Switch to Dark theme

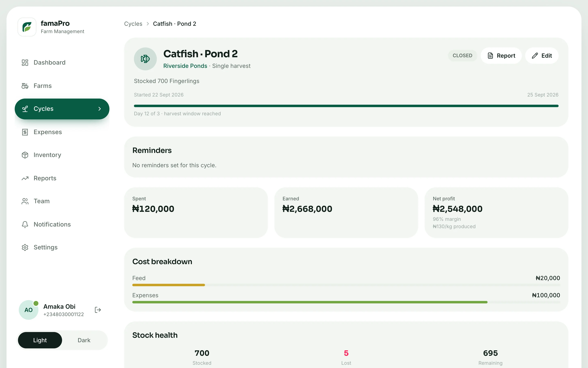[84, 340]
